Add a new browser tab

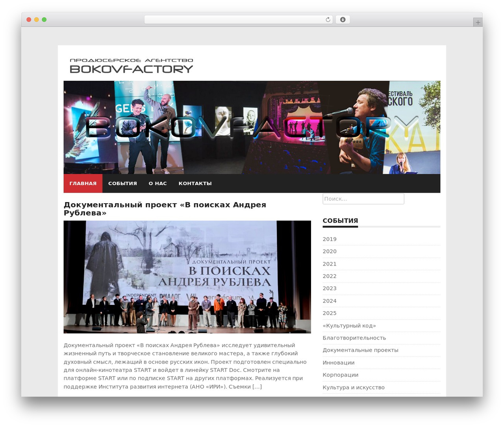(x=478, y=22)
